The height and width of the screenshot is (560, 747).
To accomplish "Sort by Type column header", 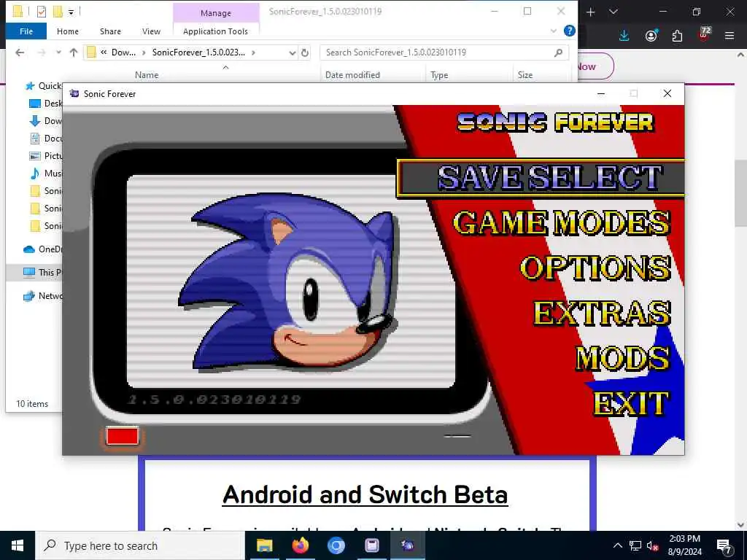I will tap(438, 75).
